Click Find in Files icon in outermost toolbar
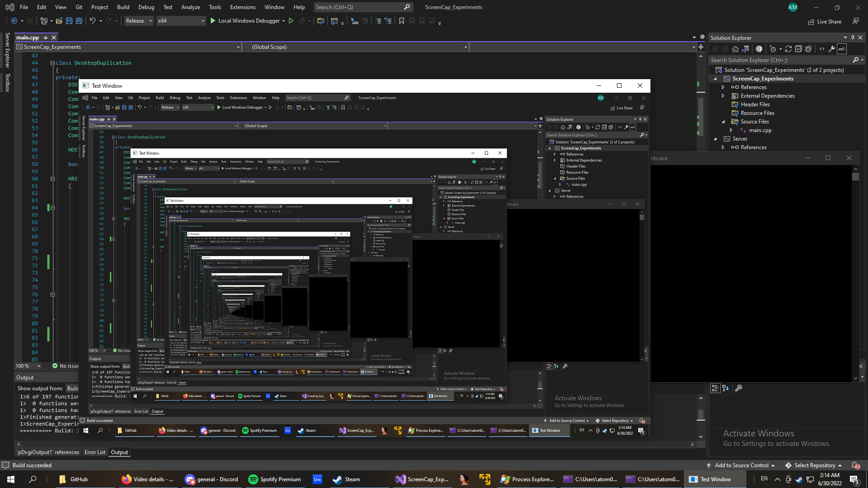This screenshot has width=868, height=488. [321, 21]
